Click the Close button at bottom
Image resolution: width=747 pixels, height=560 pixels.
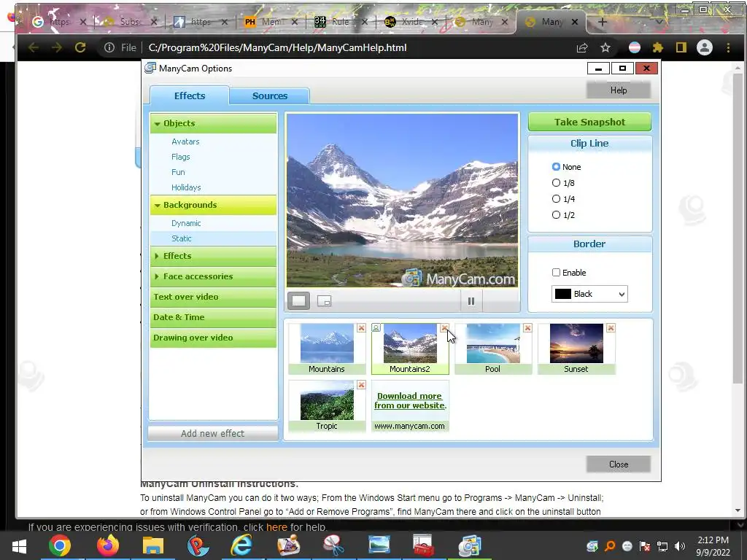point(619,464)
